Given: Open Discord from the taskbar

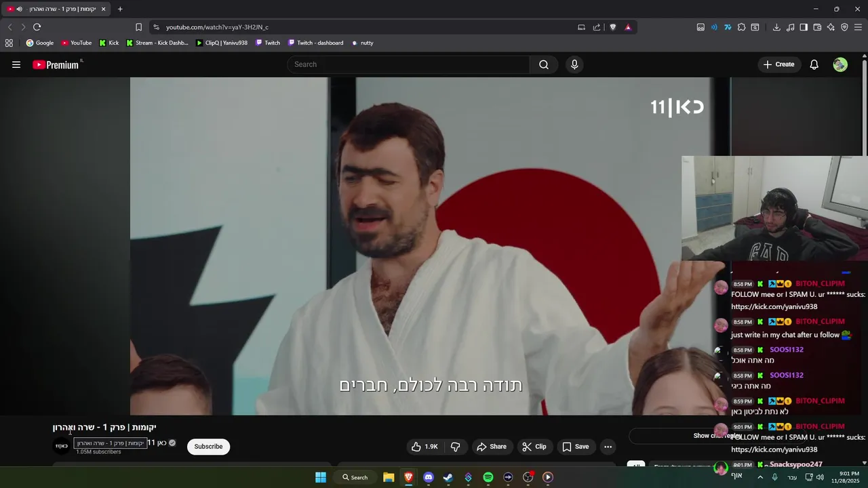Looking at the screenshot, I should click(x=428, y=477).
